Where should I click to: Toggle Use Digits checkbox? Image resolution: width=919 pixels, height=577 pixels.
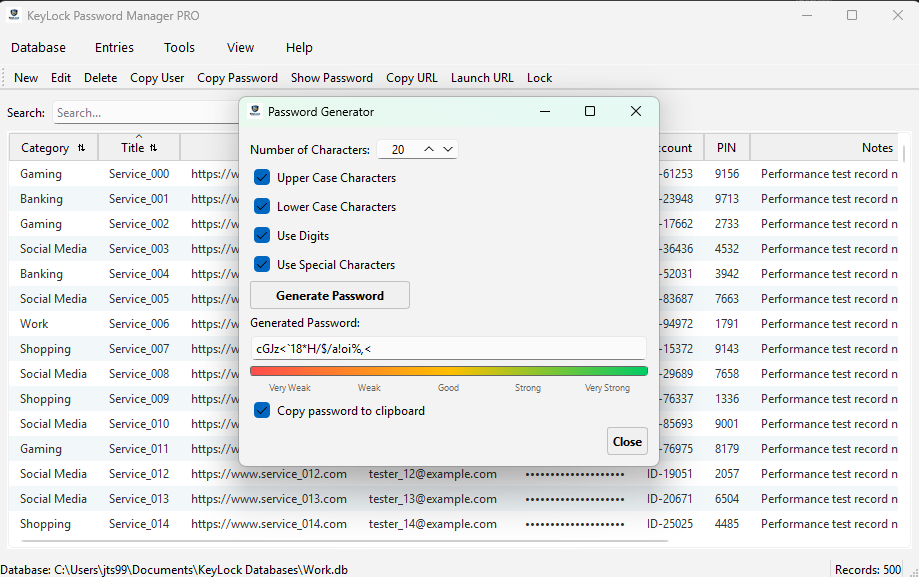click(262, 235)
